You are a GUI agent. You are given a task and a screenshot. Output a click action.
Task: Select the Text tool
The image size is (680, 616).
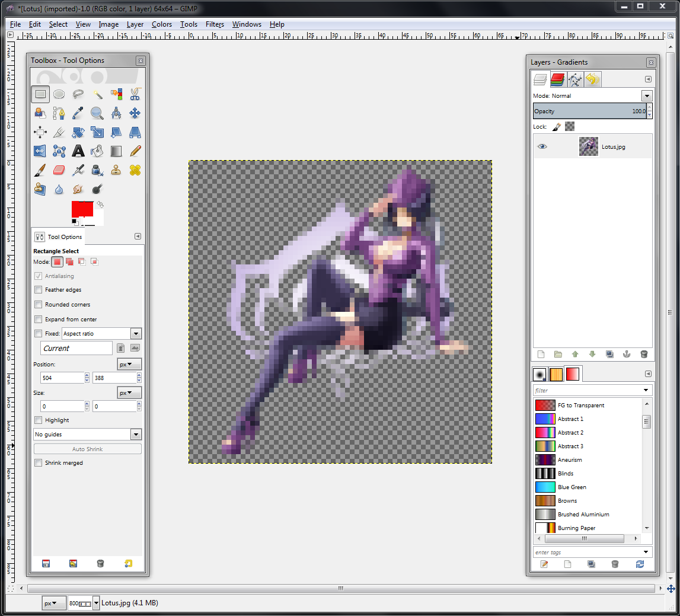coord(78,151)
